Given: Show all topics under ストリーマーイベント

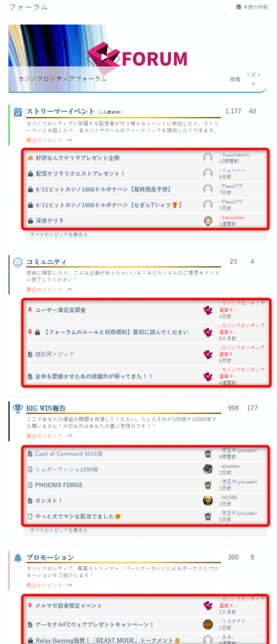Looking at the screenshot, I should (x=58, y=235).
